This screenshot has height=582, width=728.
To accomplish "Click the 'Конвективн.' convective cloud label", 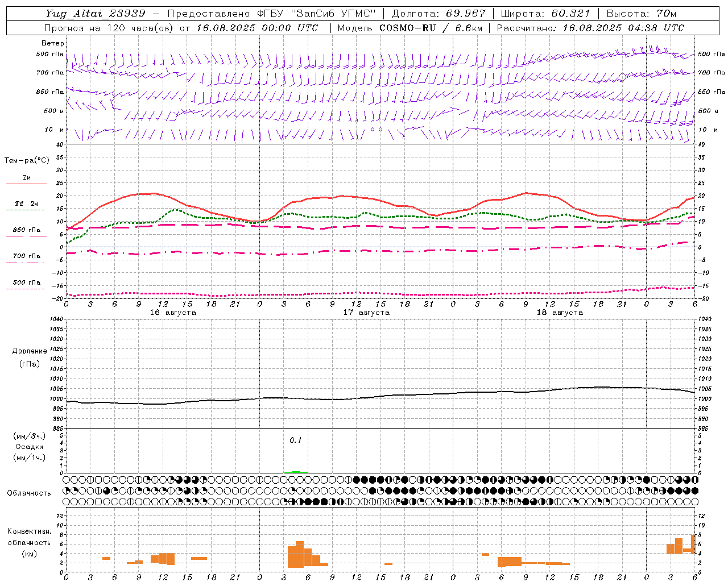I will [x=30, y=531].
